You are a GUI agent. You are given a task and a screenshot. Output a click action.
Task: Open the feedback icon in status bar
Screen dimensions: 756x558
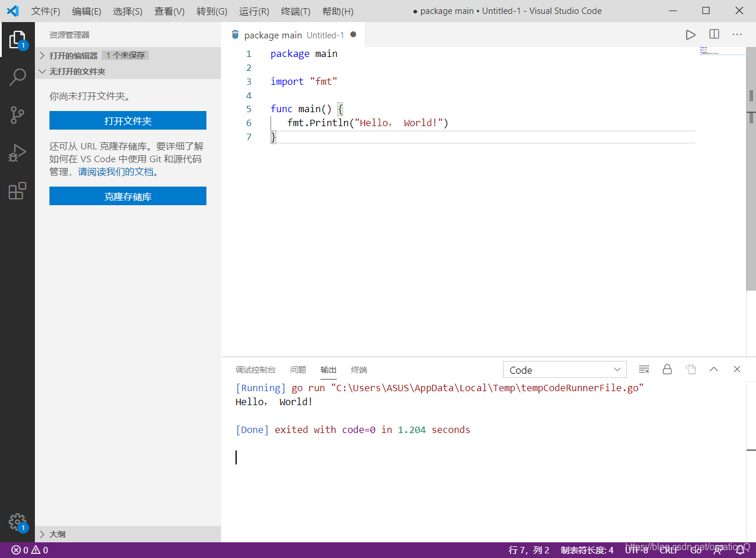pos(718,550)
